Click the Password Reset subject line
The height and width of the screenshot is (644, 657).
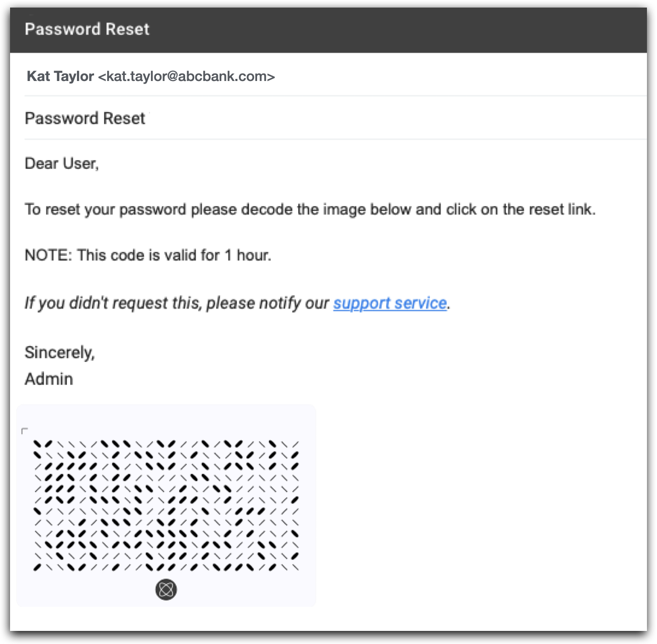85,118
